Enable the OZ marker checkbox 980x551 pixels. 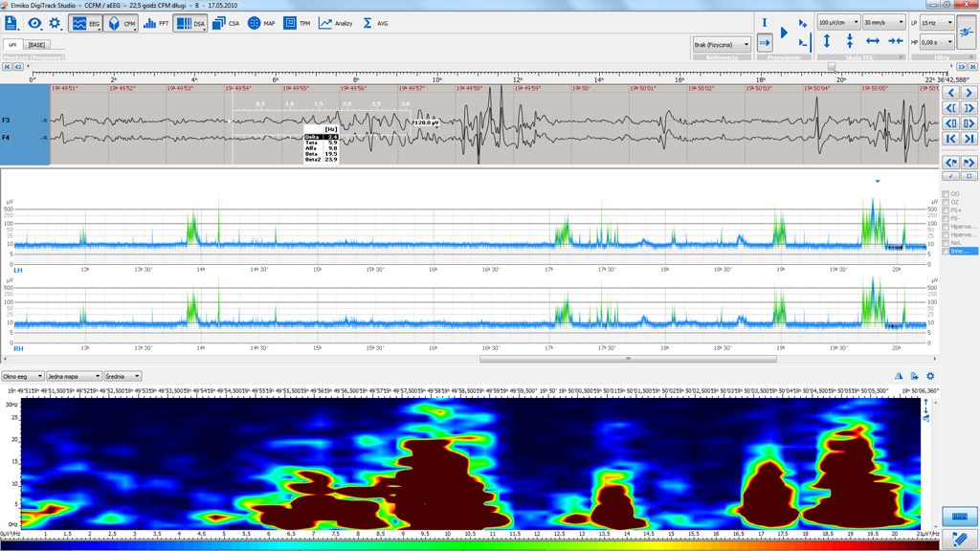coord(946,203)
